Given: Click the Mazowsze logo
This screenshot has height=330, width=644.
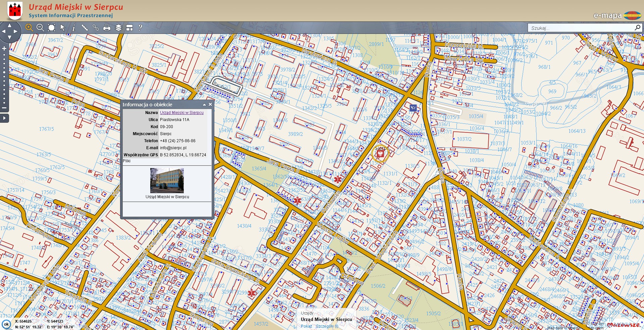Looking at the screenshot, I should point(624,325).
